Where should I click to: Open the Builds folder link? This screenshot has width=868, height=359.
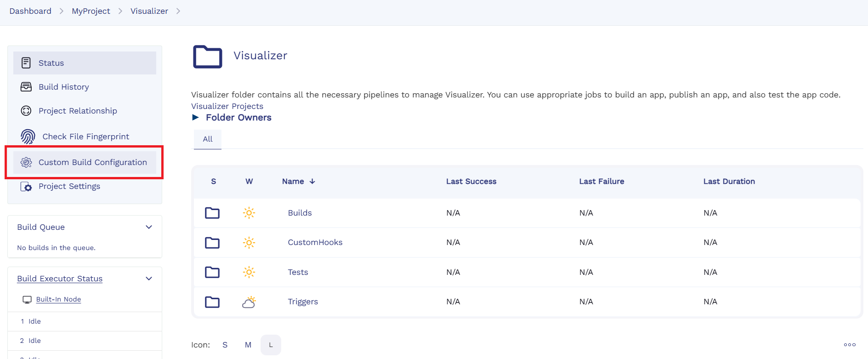pyautogui.click(x=300, y=213)
